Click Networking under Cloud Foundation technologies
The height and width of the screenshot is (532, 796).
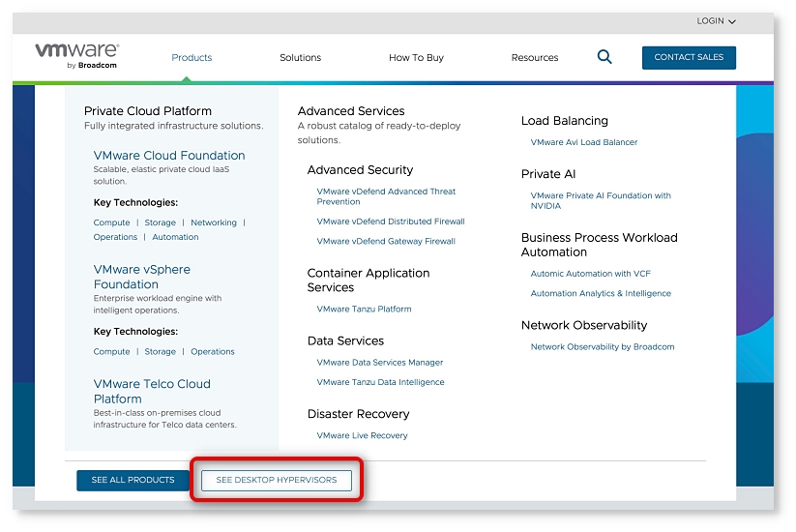[214, 222]
